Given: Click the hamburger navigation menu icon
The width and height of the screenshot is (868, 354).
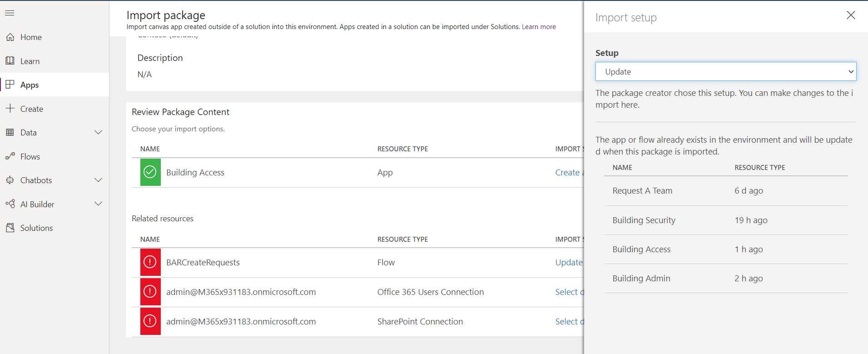Looking at the screenshot, I should [x=10, y=13].
